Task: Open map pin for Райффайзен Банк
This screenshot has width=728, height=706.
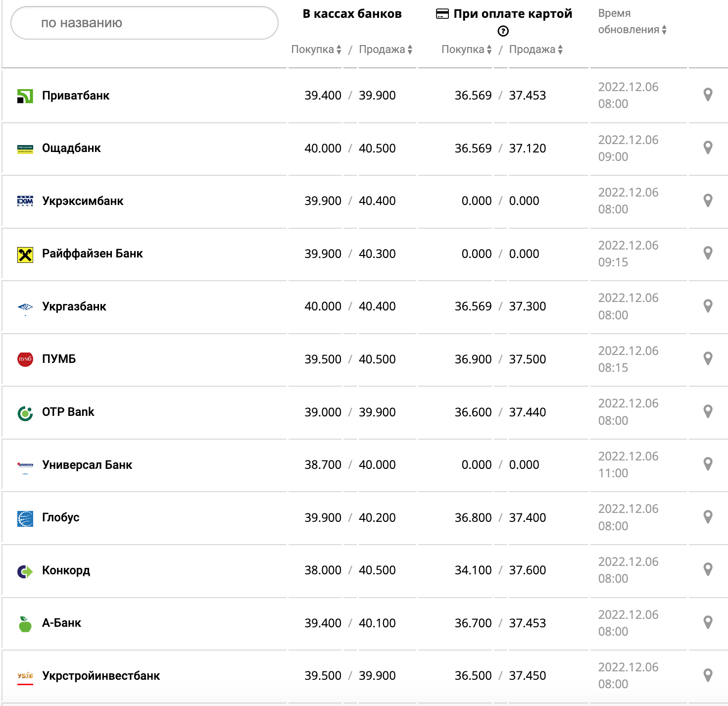Action: 708,253
